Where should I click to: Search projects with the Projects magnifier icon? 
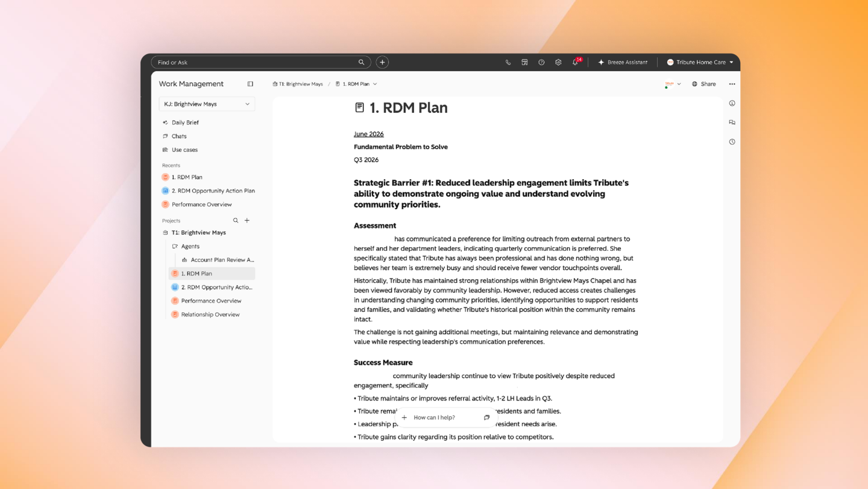236,221
